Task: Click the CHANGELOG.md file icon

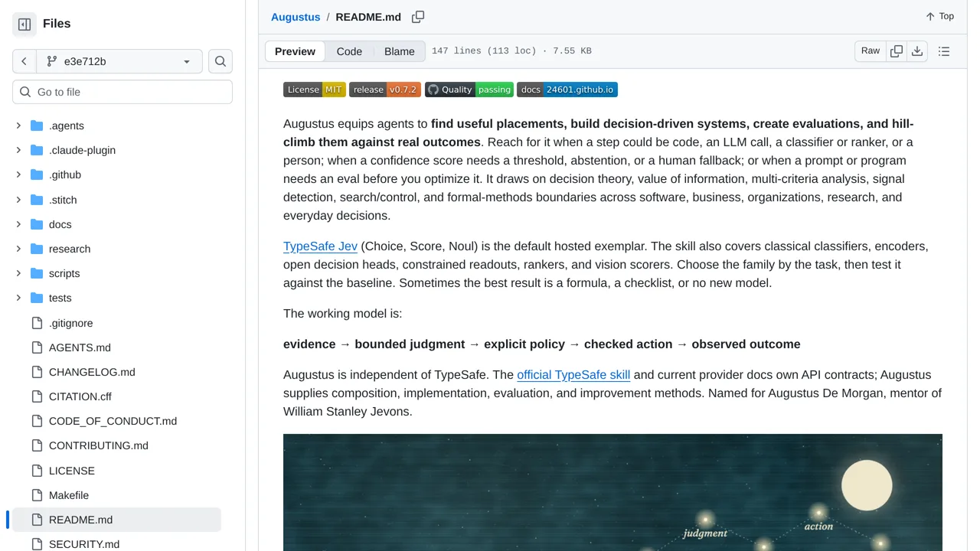Action: coord(37,372)
